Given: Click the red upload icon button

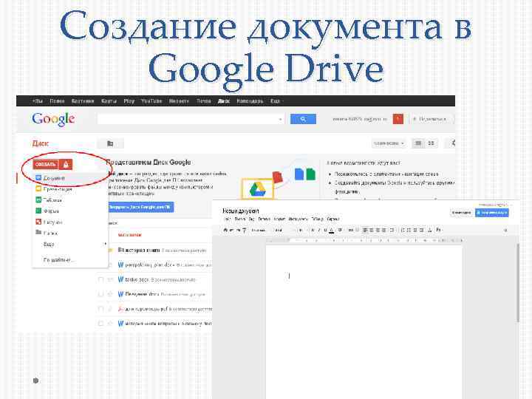Looking at the screenshot, I should (66, 165).
